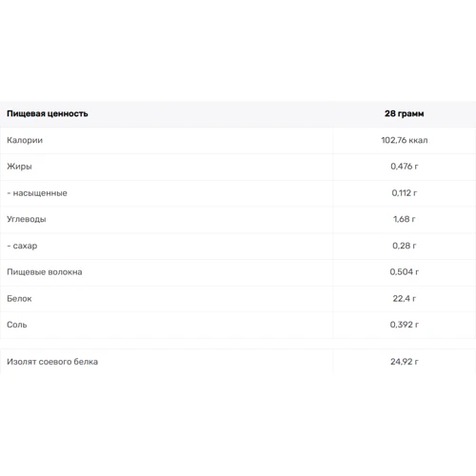Select the '22,4 г' protein value
This screenshot has height=476, width=476.
pos(404,299)
